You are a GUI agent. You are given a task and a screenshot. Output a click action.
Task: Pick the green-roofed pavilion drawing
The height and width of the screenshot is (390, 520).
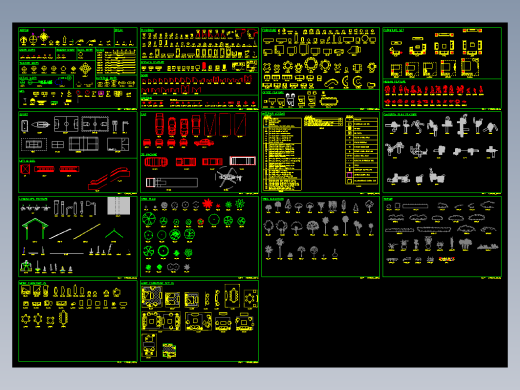[35, 229]
